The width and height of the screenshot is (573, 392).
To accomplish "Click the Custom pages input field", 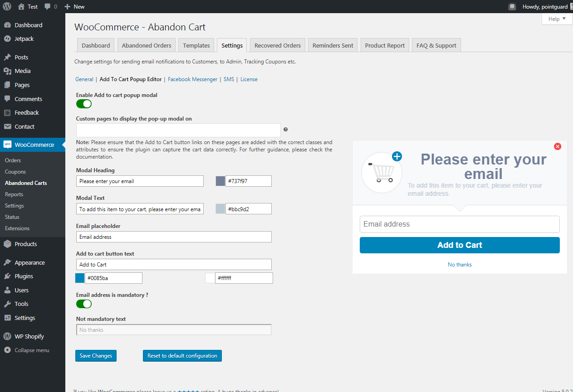I will [x=178, y=130].
